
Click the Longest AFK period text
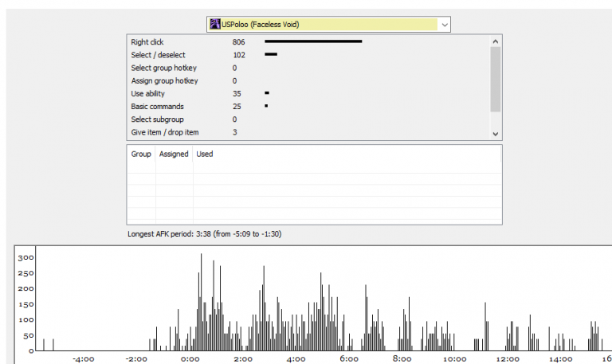coord(205,234)
